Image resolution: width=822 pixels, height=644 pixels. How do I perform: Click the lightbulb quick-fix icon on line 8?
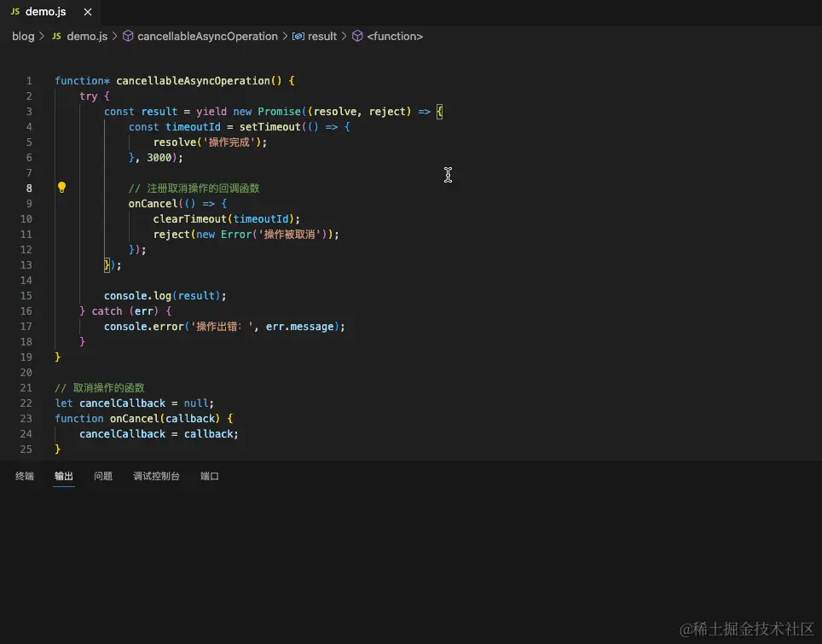pos(61,187)
